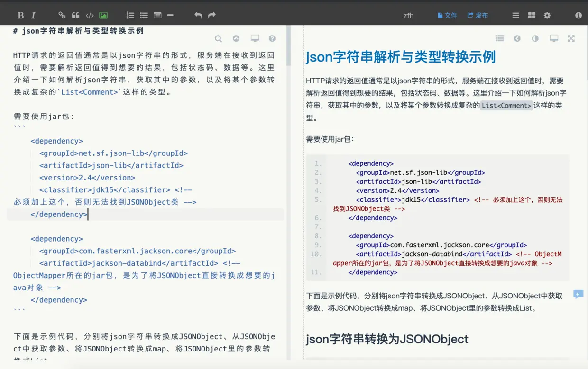Click the 发布 publish button

(478, 15)
